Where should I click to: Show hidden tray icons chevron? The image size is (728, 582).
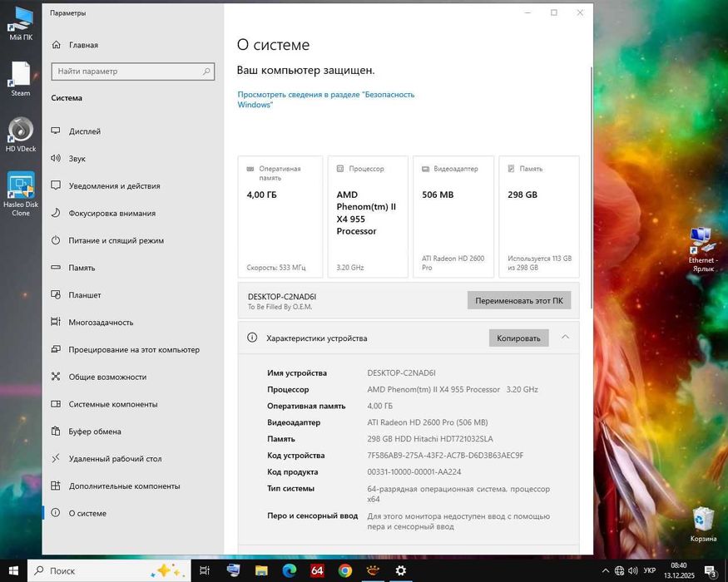click(x=606, y=571)
